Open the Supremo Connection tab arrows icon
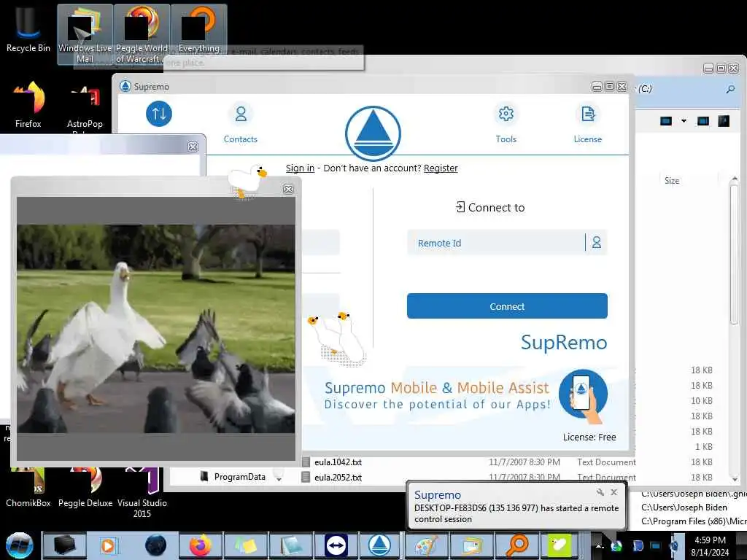The width and height of the screenshot is (747, 560). [x=158, y=114]
